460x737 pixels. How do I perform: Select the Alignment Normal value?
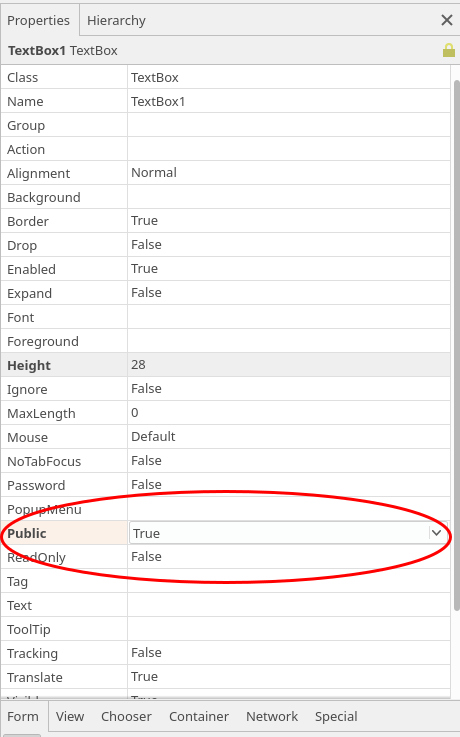288,173
